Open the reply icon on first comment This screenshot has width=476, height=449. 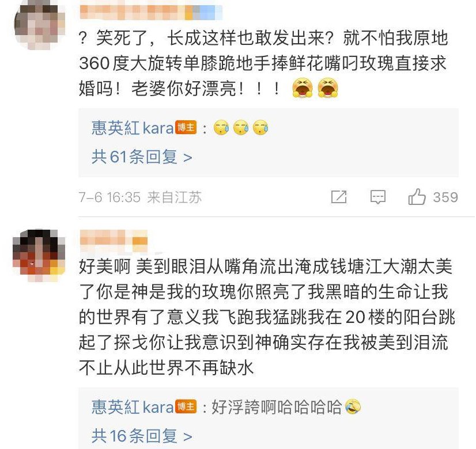click(378, 197)
